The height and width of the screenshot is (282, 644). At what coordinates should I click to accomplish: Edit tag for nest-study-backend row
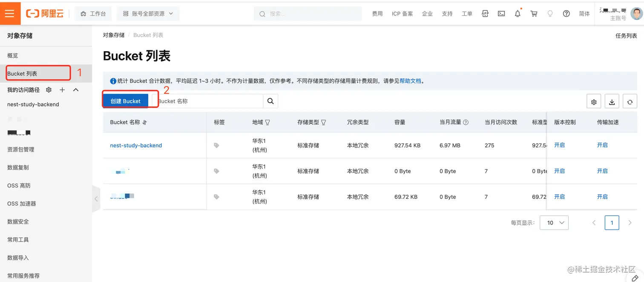216,145
